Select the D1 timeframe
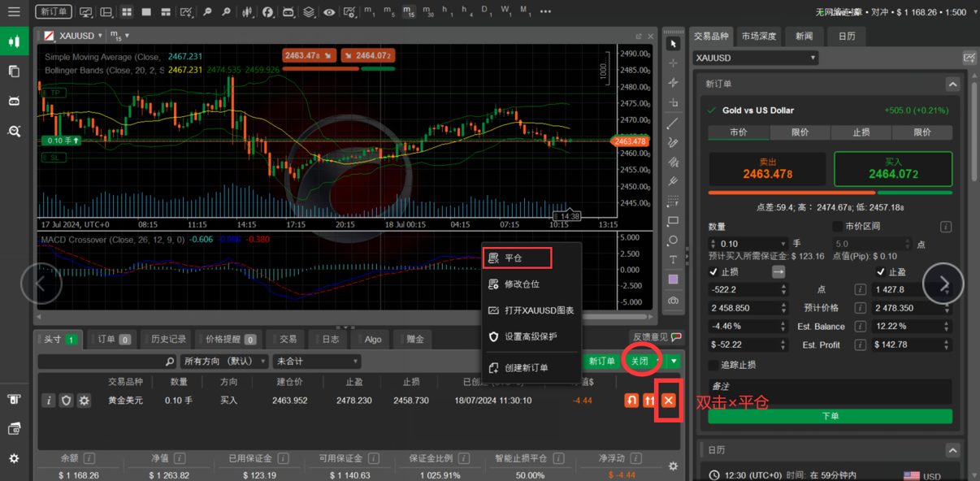This screenshot has height=481, width=980. [486, 12]
